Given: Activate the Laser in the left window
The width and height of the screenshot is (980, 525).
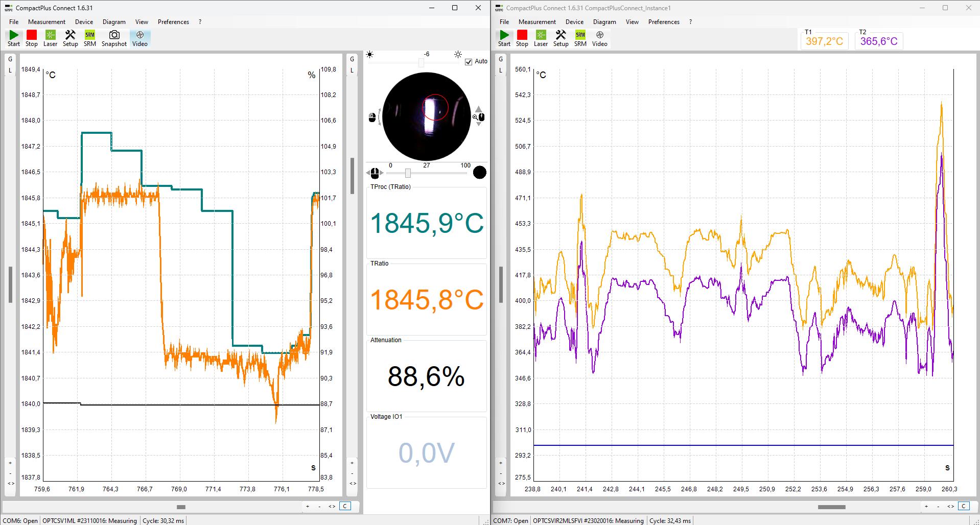Looking at the screenshot, I should pyautogui.click(x=50, y=36).
